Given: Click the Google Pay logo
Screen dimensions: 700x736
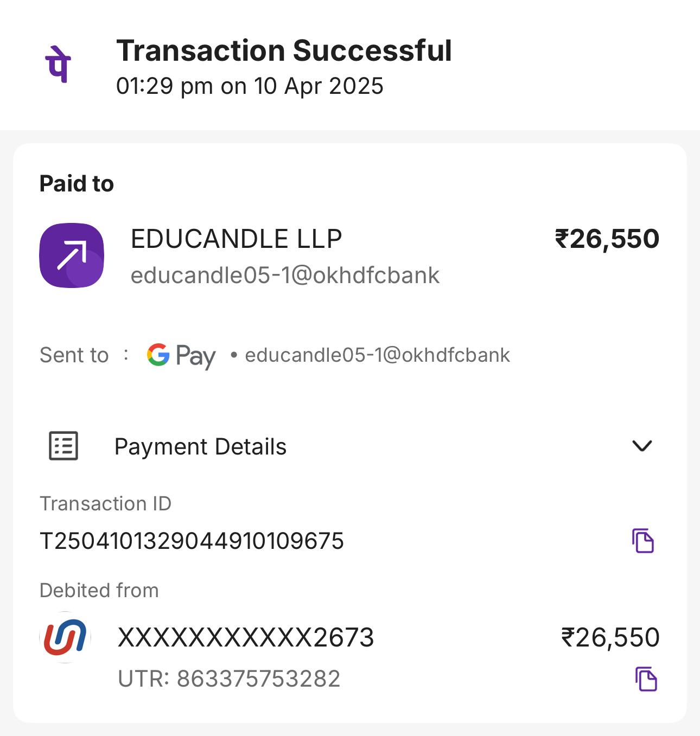Looking at the screenshot, I should coord(181,356).
